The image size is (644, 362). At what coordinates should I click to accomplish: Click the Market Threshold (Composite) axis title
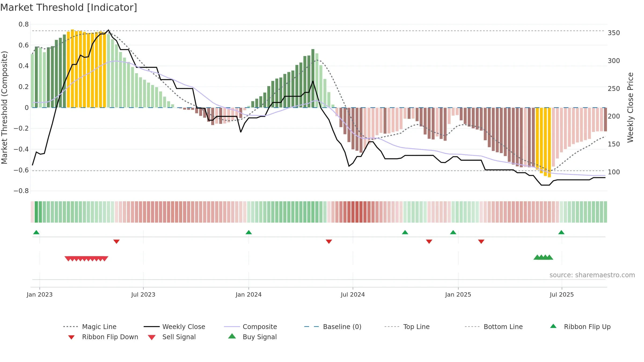tap(4, 108)
